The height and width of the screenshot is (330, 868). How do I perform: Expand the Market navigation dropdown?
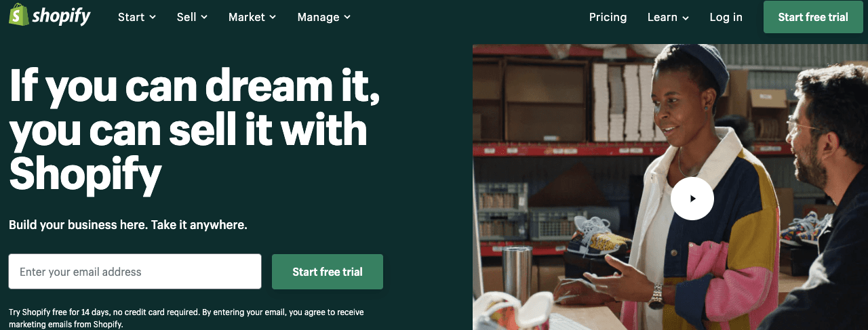click(x=252, y=17)
